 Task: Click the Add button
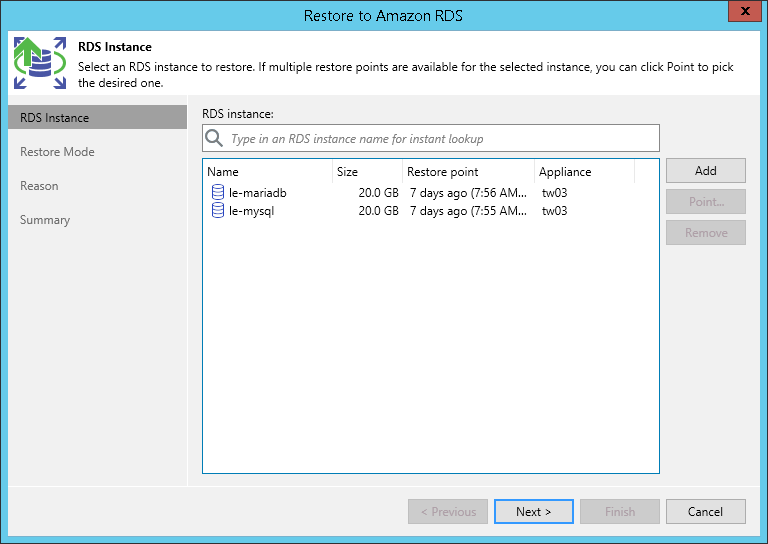(x=705, y=170)
